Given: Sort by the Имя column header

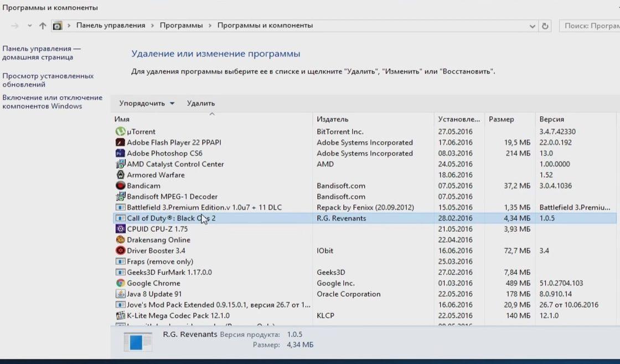Looking at the screenshot, I should point(212,119).
